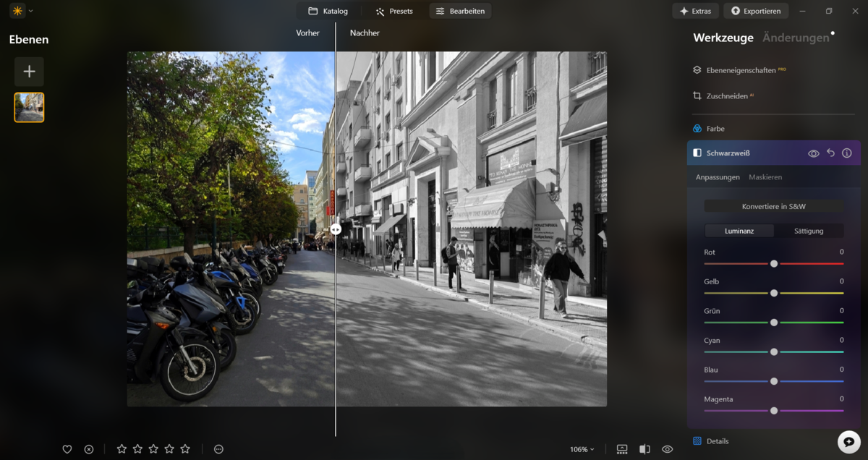Select the image thumbnail in the Ebenen panel
The width and height of the screenshot is (868, 460).
pyautogui.click(x=29, y=106)
